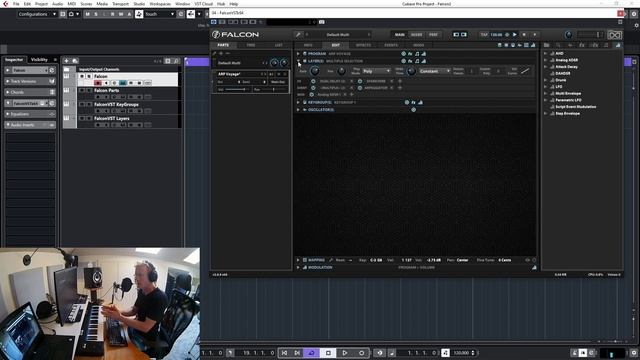Switch to Falcon EFFECTS tab
The height and width of the screenshot is (360, 640).
pyautogui.click(x=363, y=45)
